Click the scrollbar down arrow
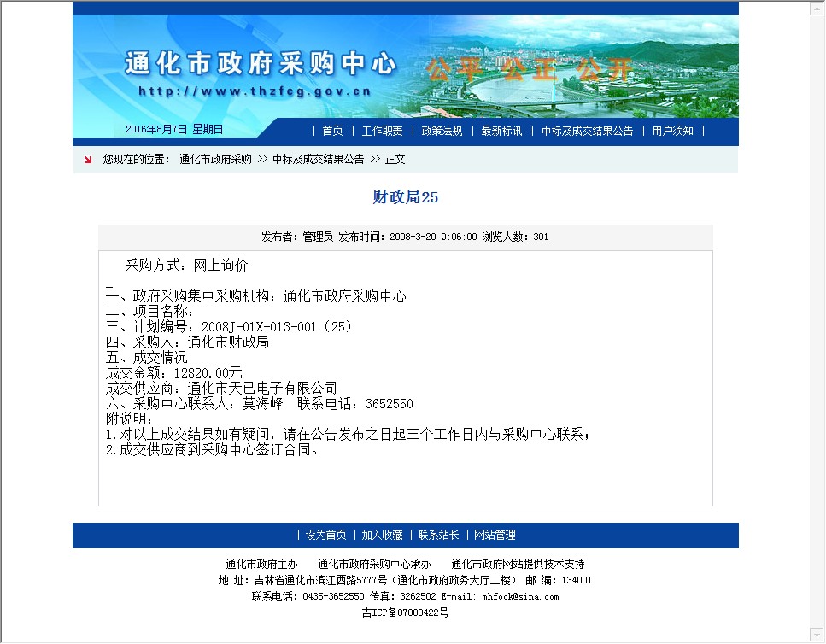Image resolution: width=826 pixels, height=644 pixels. pos(817,635)
